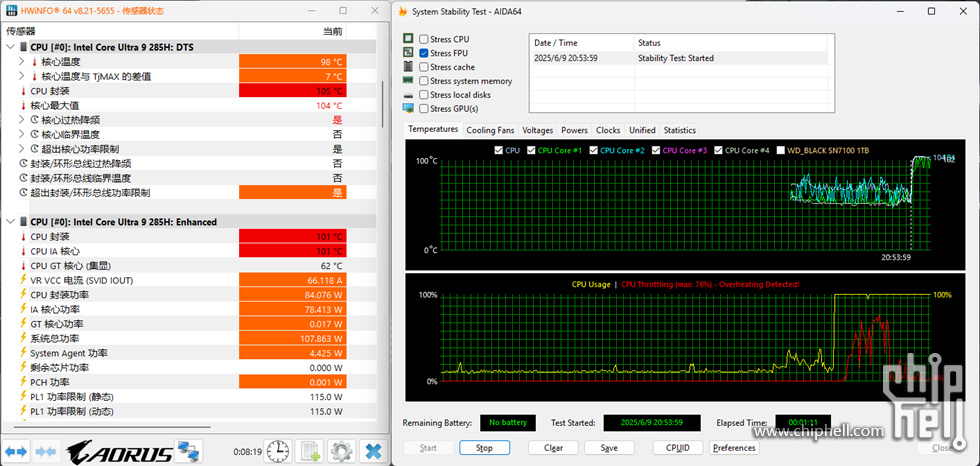This screenshot has width=980, height=466.
Task: Click the Save button in AIDA64
Action: [x=609, y=448]
